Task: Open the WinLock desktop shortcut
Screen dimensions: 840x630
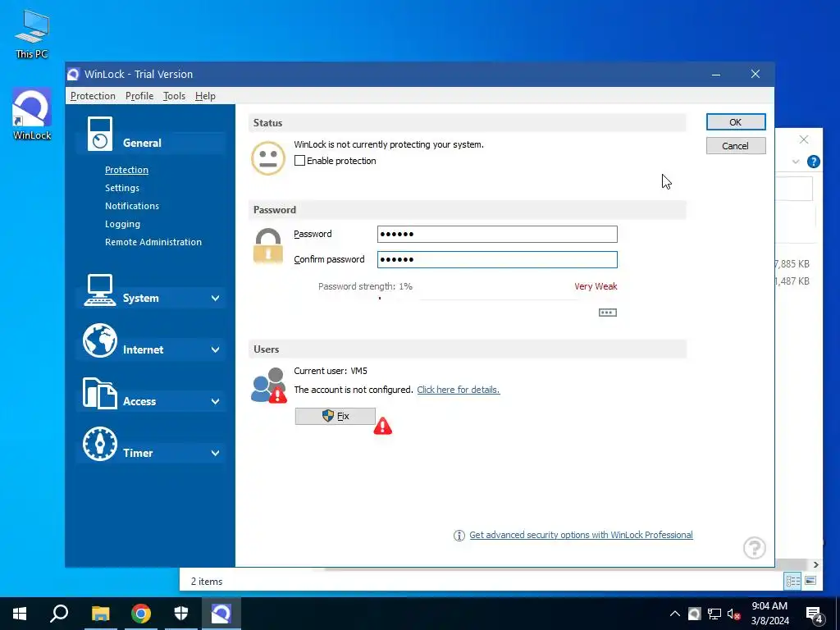Action: pyautogui.click(x=32, y=115)
